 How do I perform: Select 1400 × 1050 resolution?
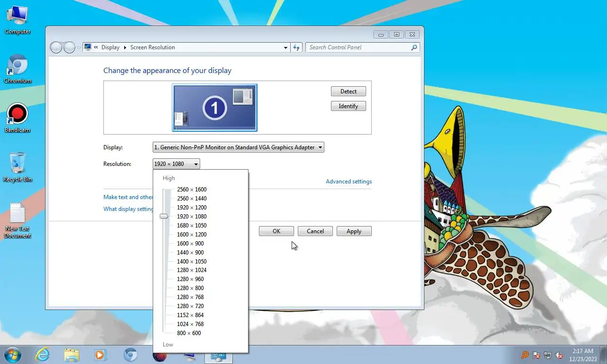(x=192, y=262)
